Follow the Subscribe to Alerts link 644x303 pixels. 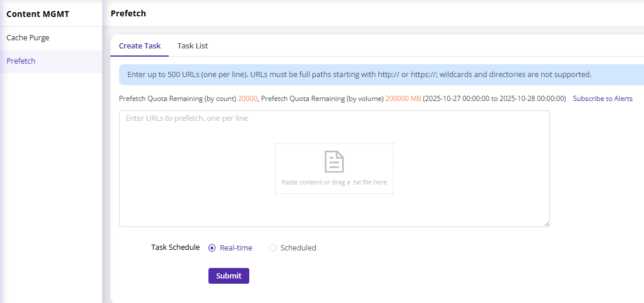click(x=603, y=99)
